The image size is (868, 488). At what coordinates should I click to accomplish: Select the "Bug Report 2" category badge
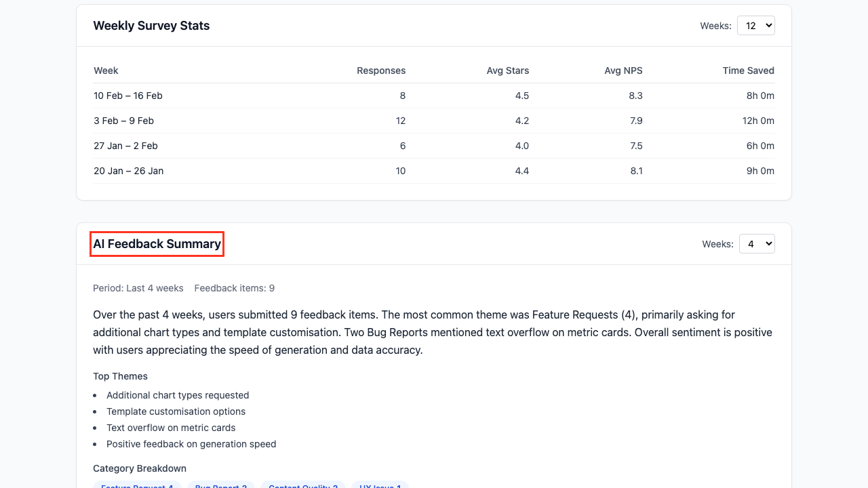pos(220,485)
